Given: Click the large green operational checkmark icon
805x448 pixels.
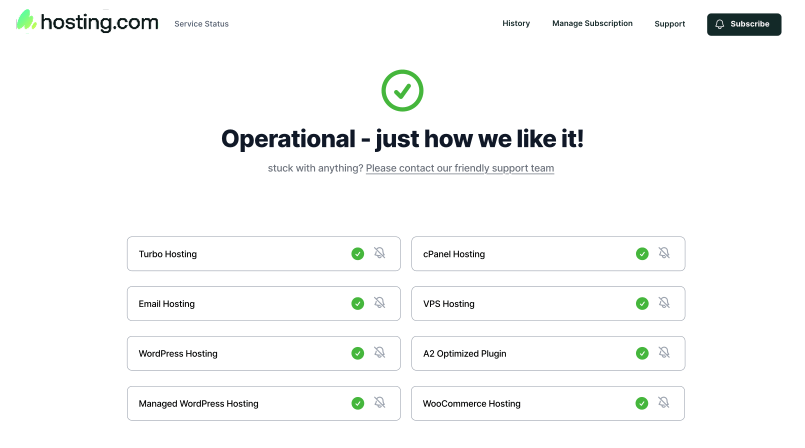Looking at the screenshot, I should click(x=402, y=91).
